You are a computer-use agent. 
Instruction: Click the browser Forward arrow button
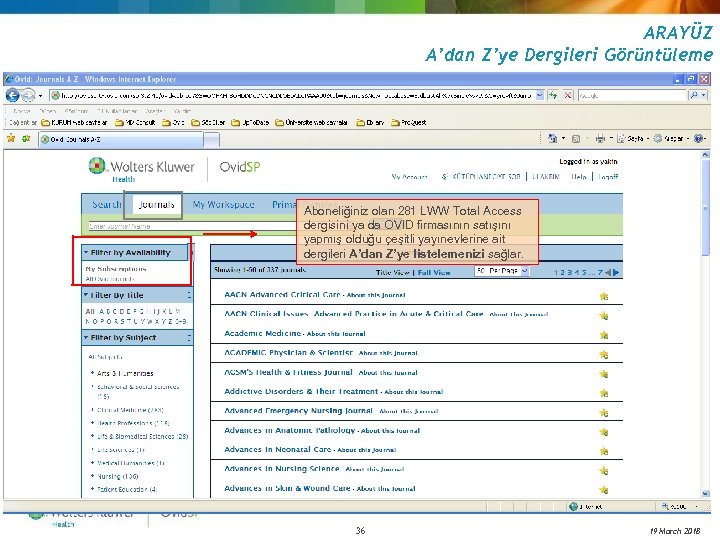point(28,96)
